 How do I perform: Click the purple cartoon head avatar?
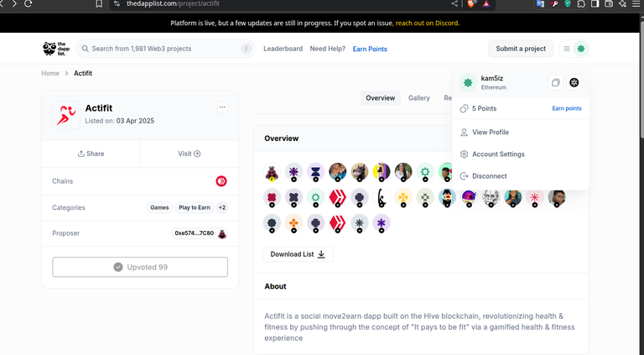click(x=469, y=197)
